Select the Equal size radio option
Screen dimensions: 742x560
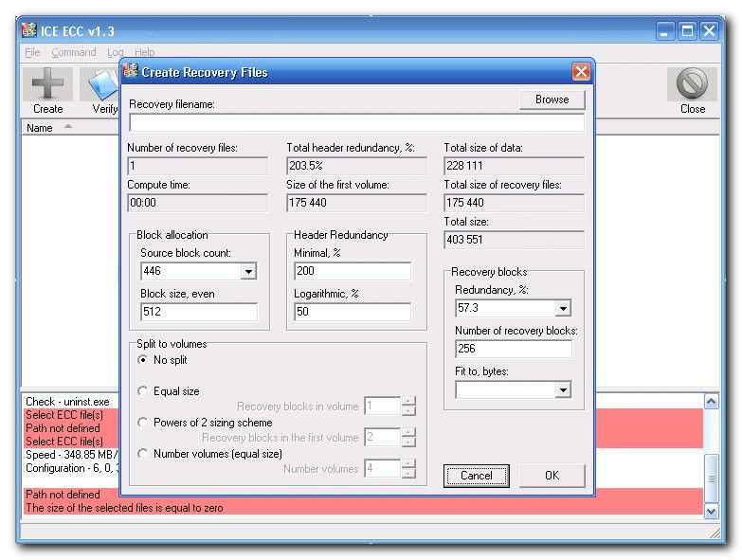[142, 391]
